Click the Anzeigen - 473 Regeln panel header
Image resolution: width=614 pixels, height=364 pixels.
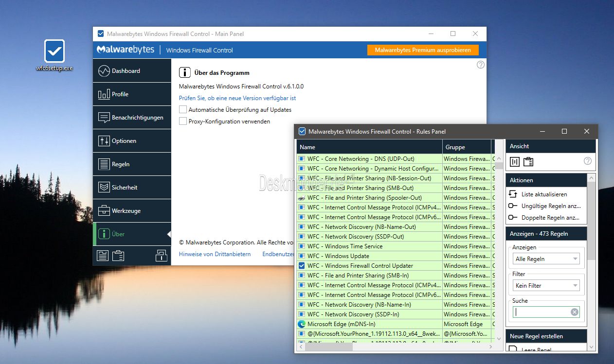pyautogui.click(x=546, y=234)
